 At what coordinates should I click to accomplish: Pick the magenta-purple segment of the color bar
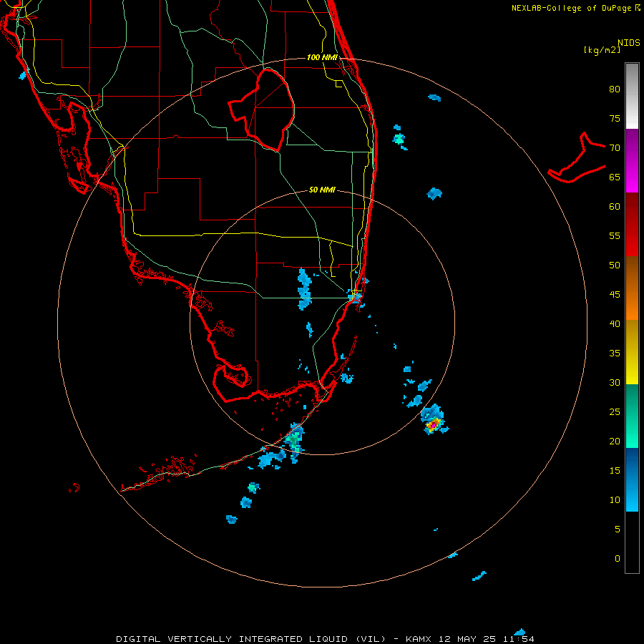point(632,160)
